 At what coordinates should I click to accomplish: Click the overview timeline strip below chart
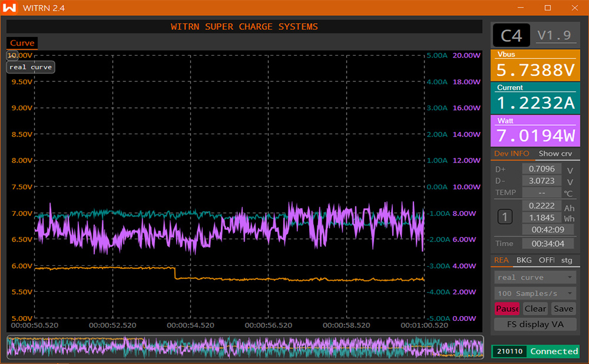[245, 348]
